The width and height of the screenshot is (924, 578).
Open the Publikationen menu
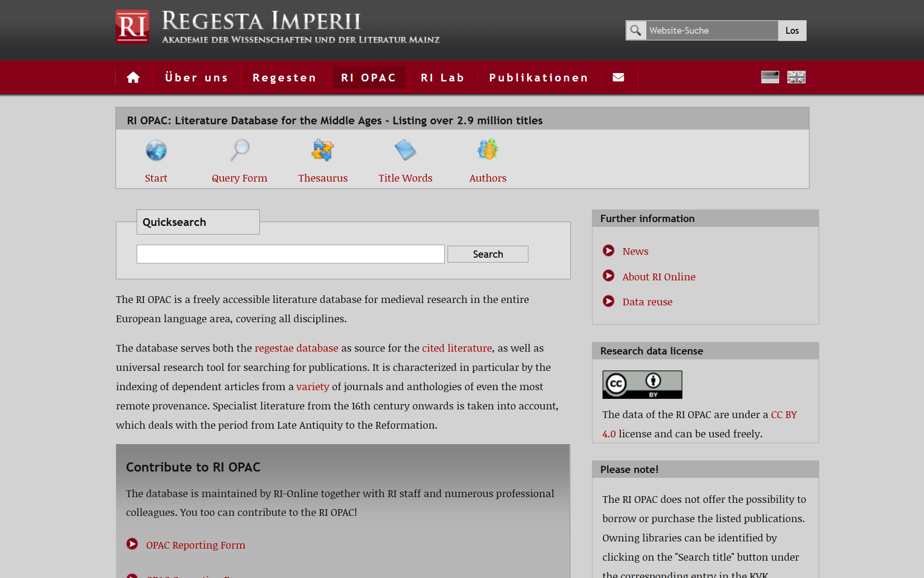539,78
